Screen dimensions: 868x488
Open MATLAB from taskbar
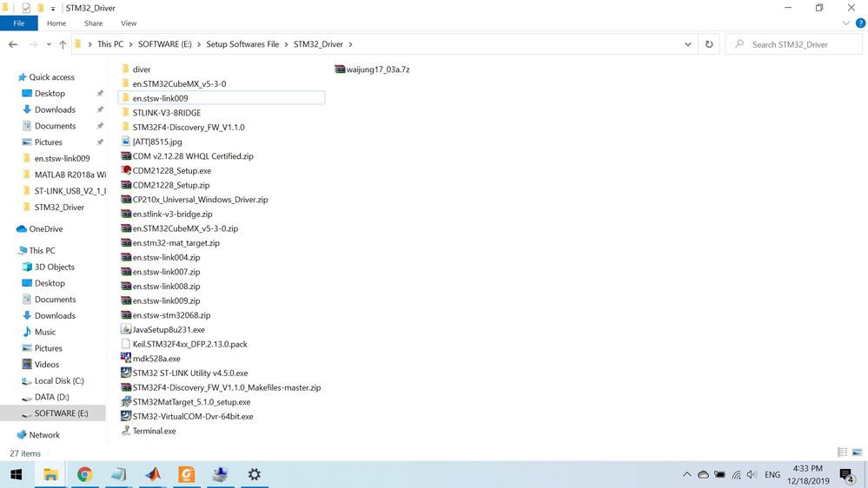click(x=153, y=474)
